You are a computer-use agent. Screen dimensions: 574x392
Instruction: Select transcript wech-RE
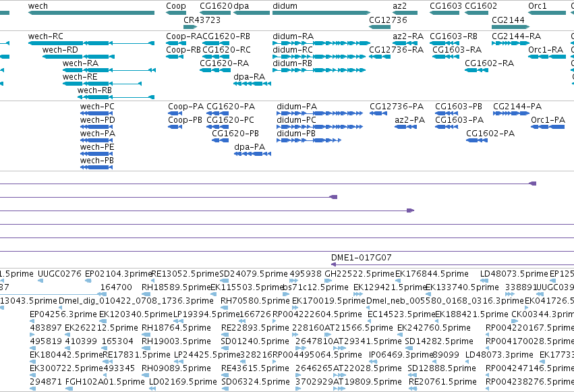(x=102, y=84)
